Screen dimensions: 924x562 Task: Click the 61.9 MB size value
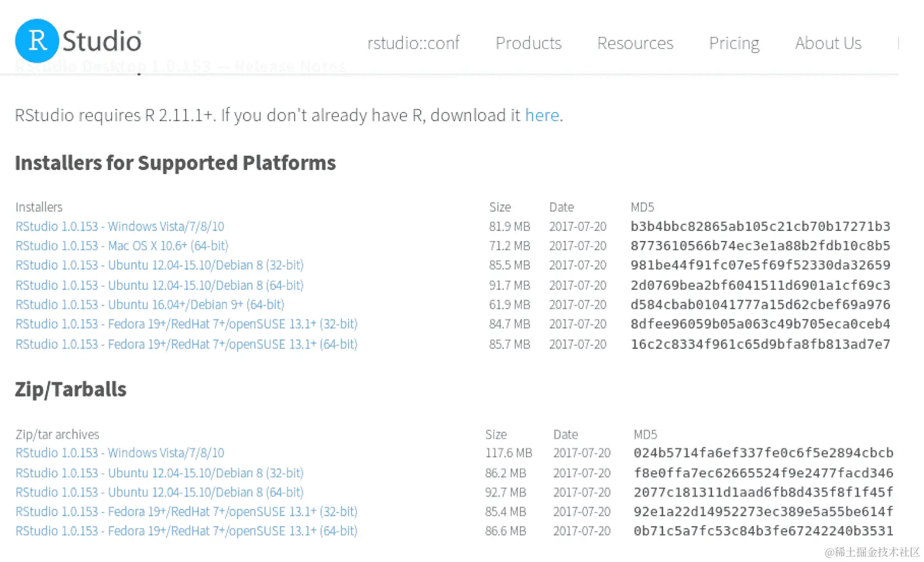[510, 304]
